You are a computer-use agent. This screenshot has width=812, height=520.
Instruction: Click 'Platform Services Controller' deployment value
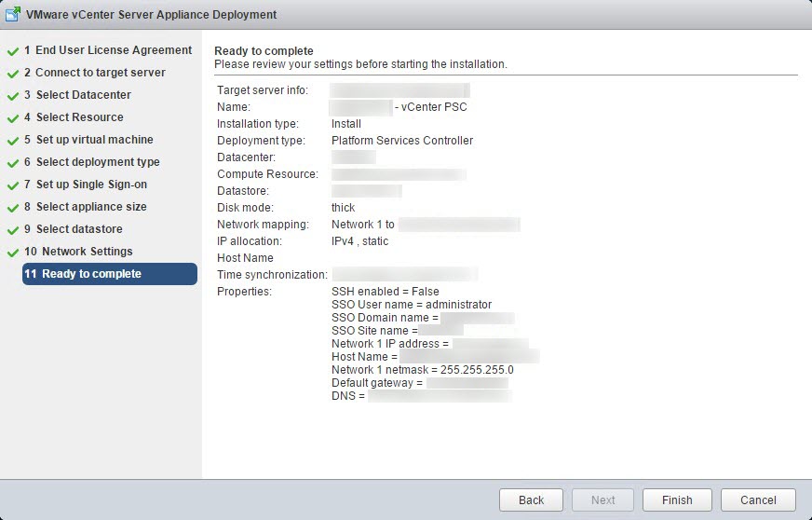402,141
